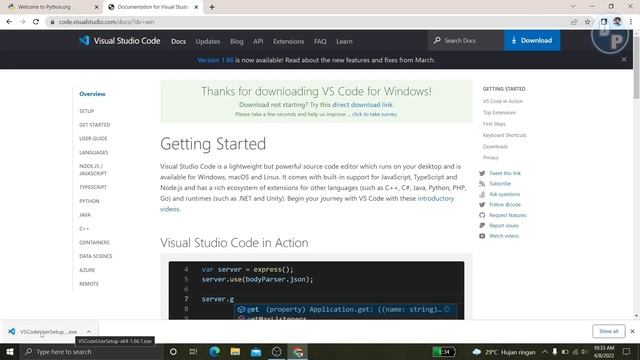Click Report issues link
Image resolution: width=640 pixels, height=360 pixels.
tap(504, 226)
